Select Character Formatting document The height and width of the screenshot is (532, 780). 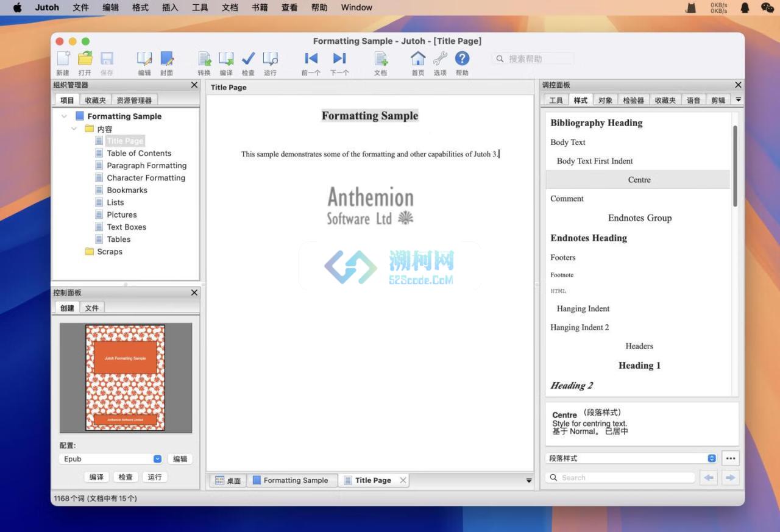click(x=146, y=177)
